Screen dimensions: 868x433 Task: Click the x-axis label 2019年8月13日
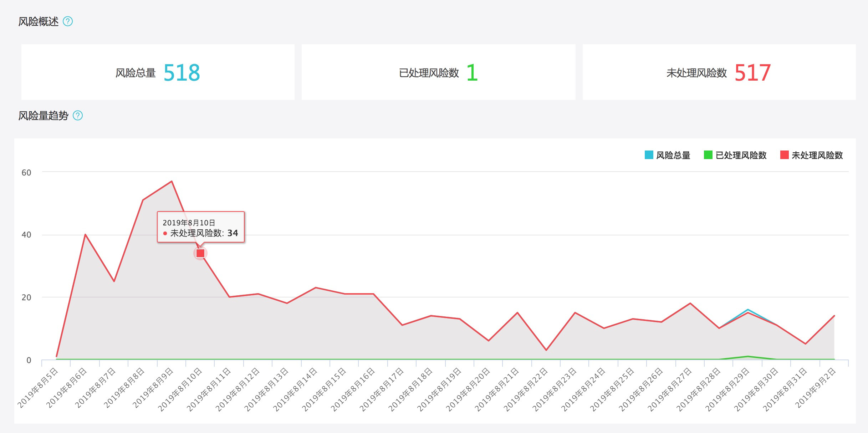266,389
